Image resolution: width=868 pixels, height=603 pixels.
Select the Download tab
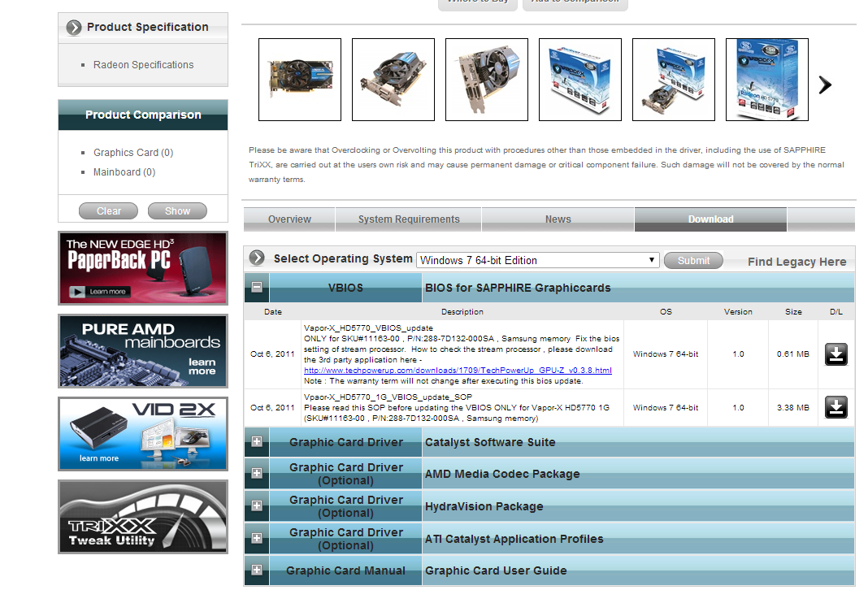click(x=711, y=219)
